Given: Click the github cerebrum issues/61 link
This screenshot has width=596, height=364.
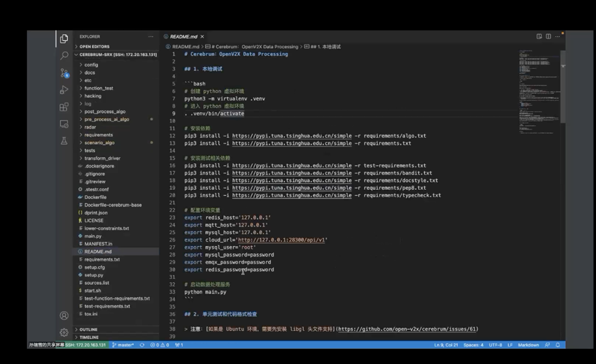Looking at the screenshot, I should (x=407, y=329).
